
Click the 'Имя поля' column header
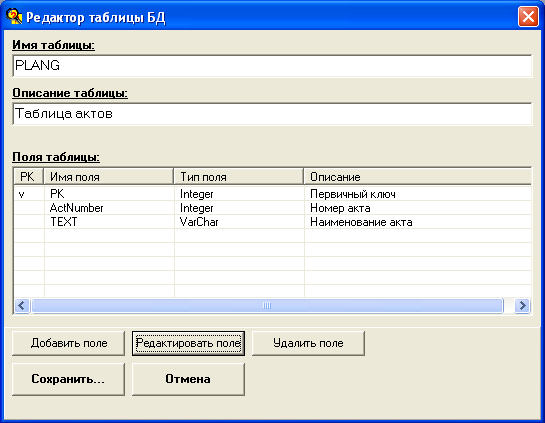108,177
